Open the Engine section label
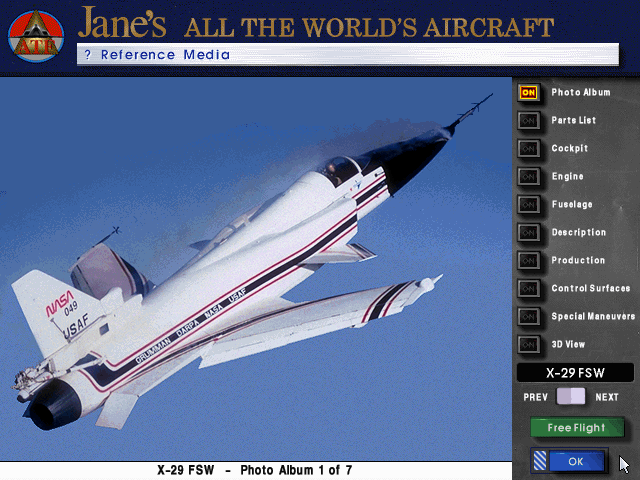 (567, 176)
